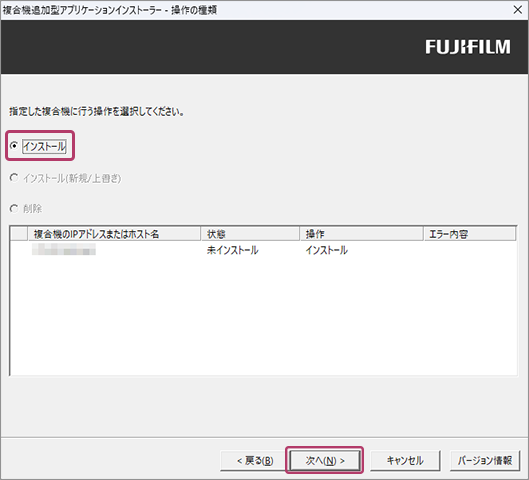Click the window title bar text
Viewport: 529px width, 480px height.
110,10
